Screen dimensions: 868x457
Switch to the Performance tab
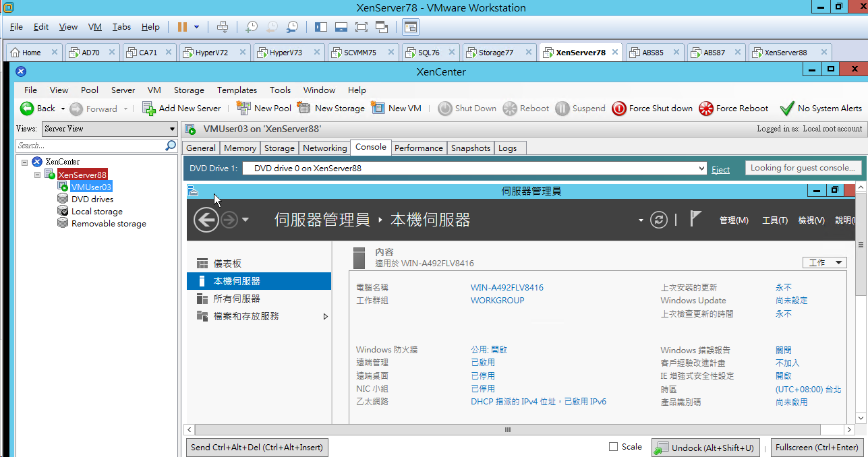419,148
